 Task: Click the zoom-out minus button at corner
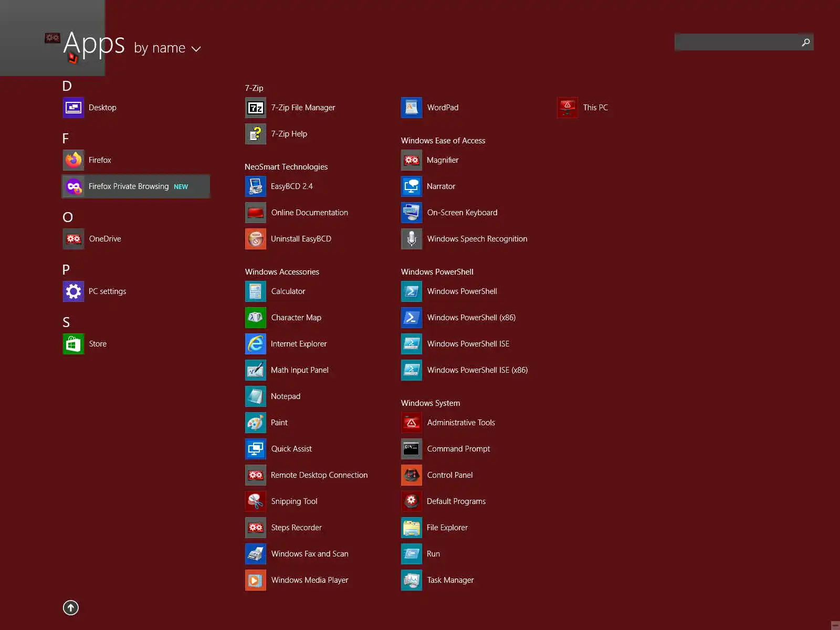[x=835, y=625]
